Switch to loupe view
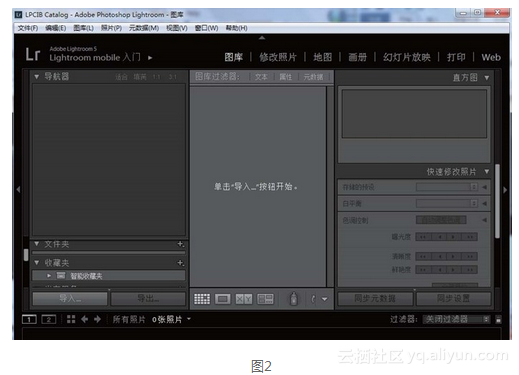 [x=223, y=299]
